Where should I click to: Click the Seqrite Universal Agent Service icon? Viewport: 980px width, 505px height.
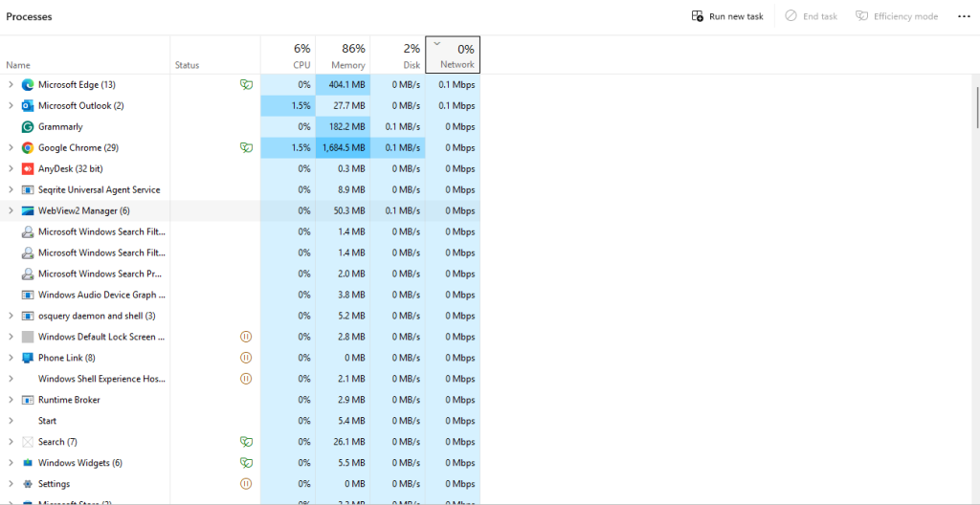click(x=28, y=190)
